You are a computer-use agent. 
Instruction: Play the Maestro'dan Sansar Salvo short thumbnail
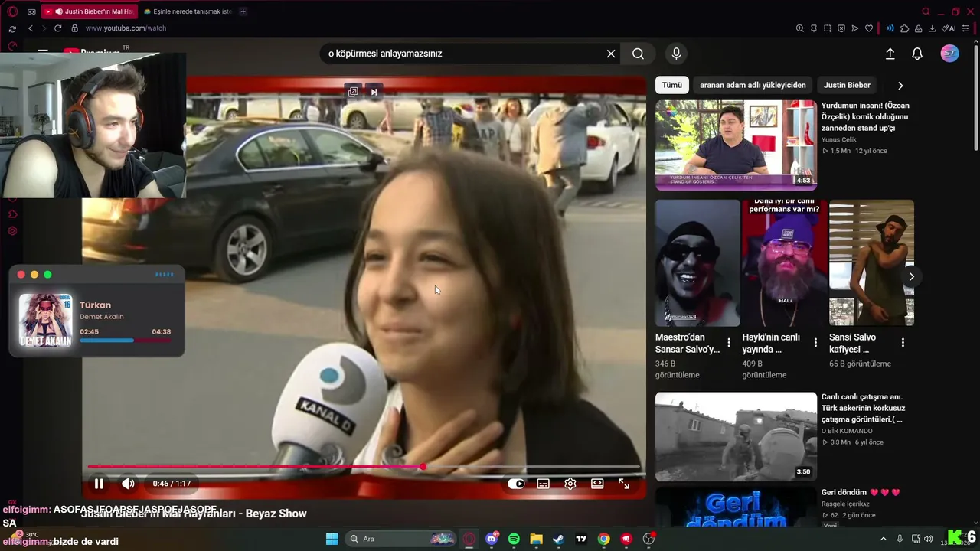pyautogui.click(x=697, y=263)
